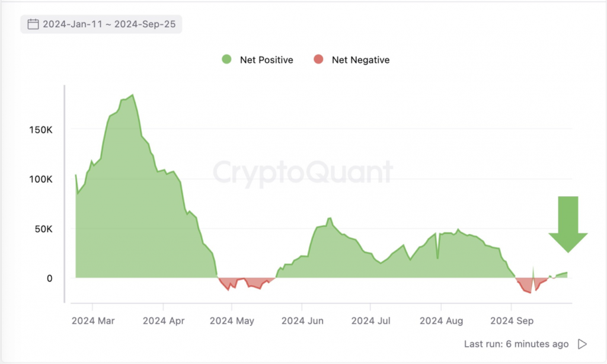This screenshot has height=364, width=607.
Task: Select the 2024 Mar x-axis label
Action: pyautogui.click(x=93, y=321)
